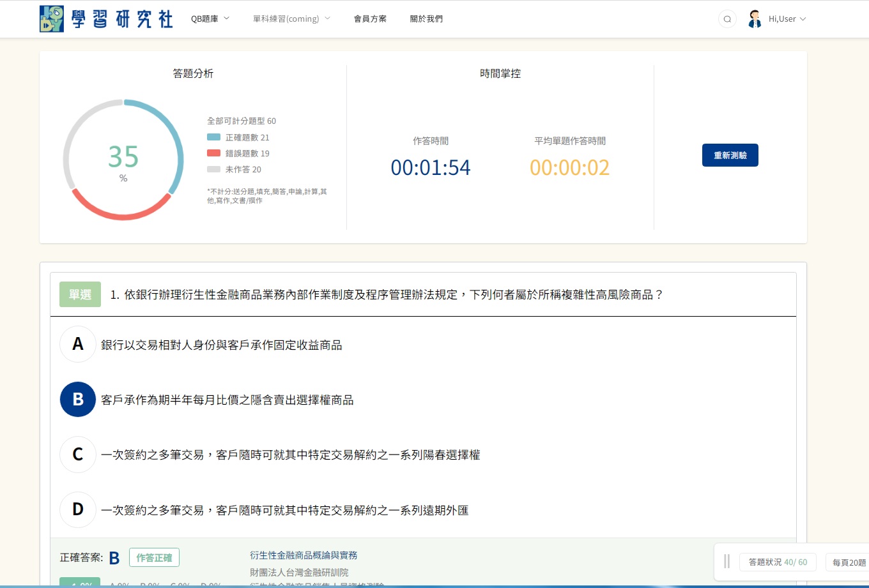The image size is (869, 588).
Task: Click the 答題狀況 40/60 button
Action: coord(778,562)
